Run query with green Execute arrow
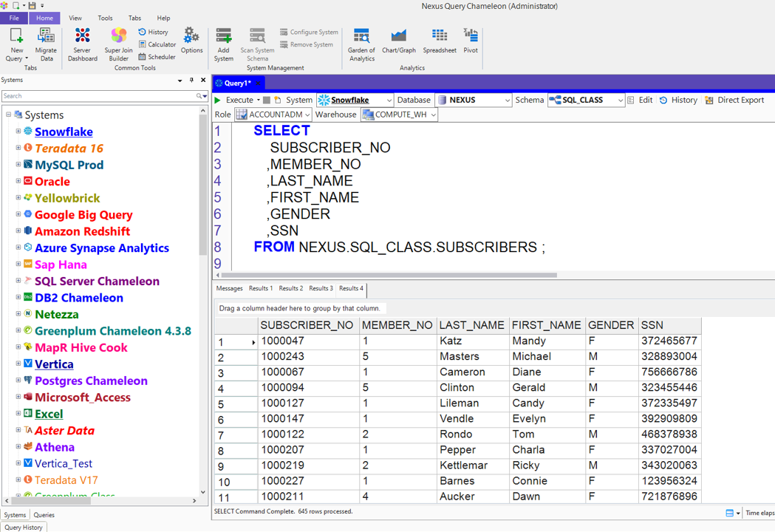The image size is (775, 532). (218, 100)
